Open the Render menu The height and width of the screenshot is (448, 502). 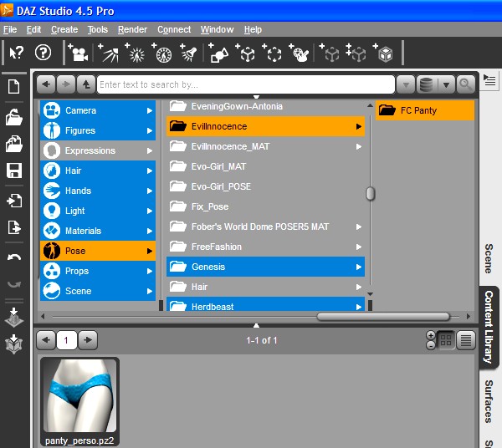(132, 29)
